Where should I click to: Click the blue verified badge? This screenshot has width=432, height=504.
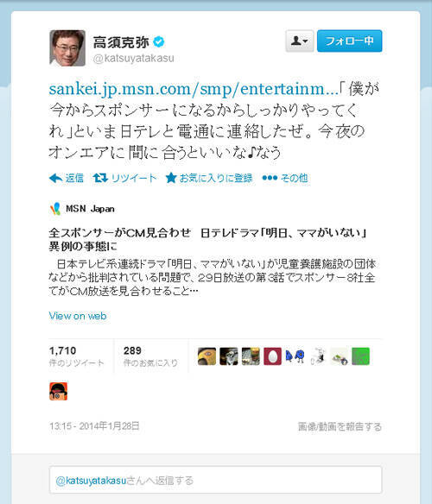click(x=158, y=41)
